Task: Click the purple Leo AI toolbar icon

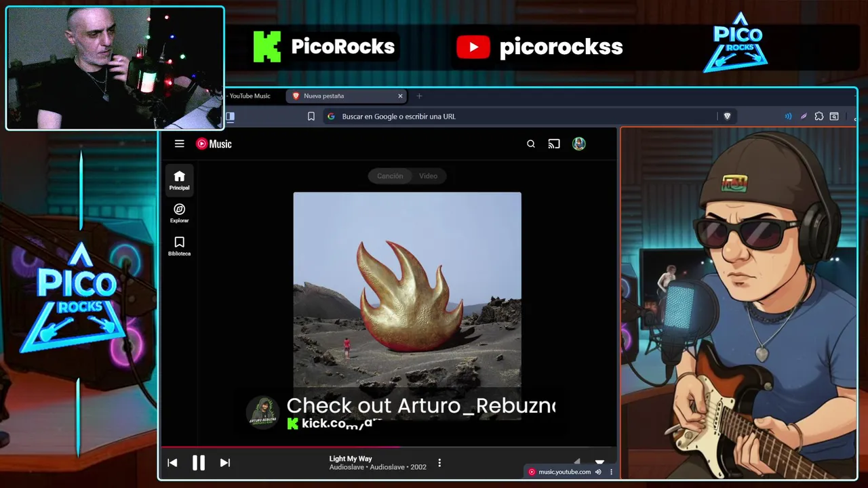Action: pos(804,117)
